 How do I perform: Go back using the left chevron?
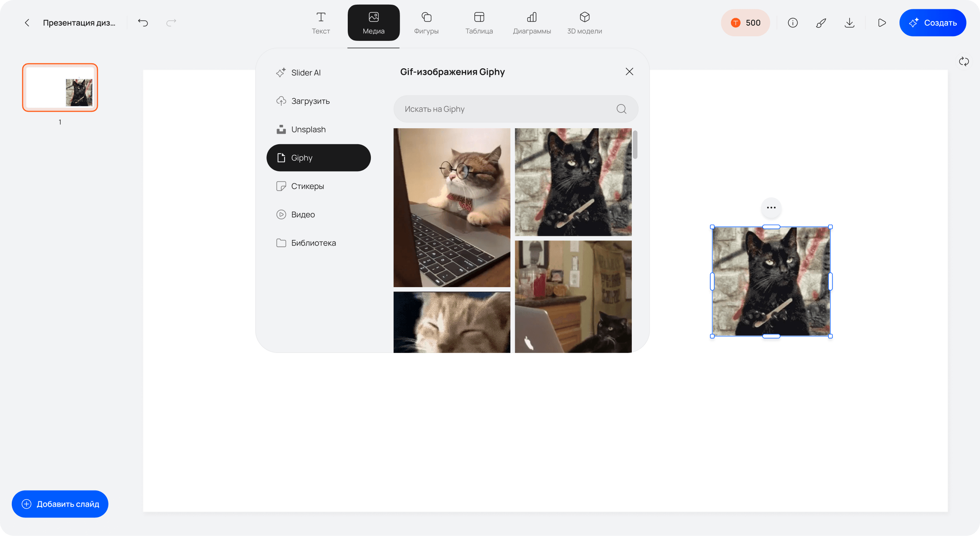[27, 23]
